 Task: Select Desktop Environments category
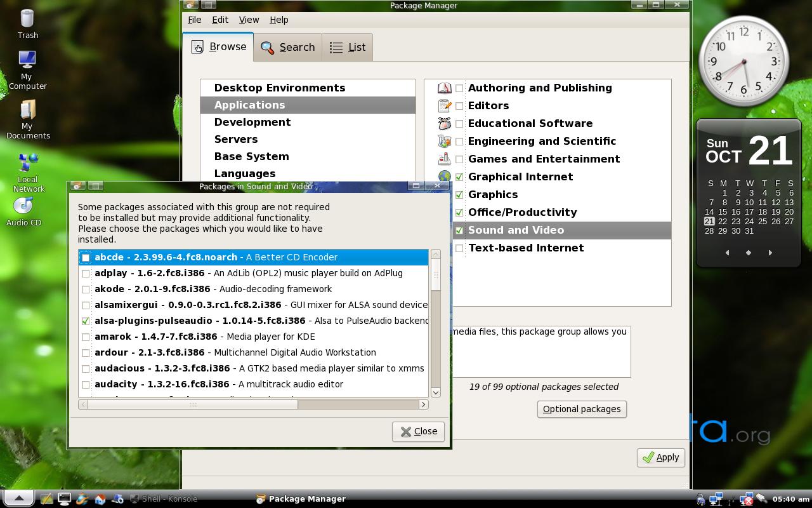point(308,88)
